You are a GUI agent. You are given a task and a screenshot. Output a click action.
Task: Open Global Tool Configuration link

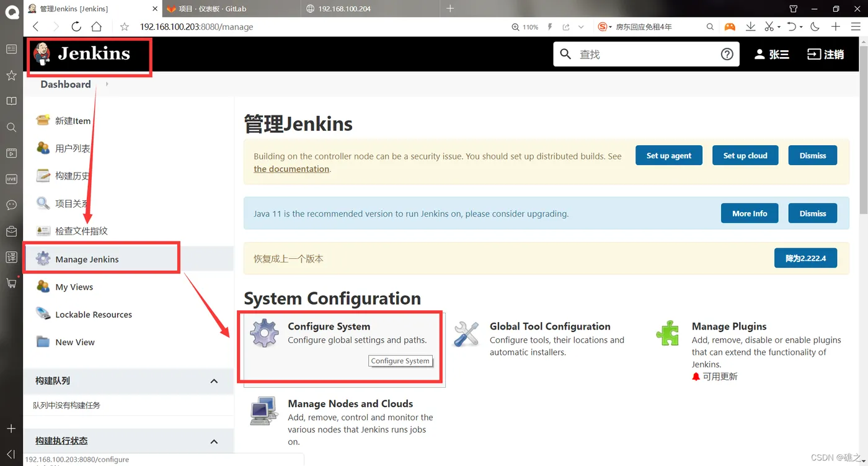[550, 326]
